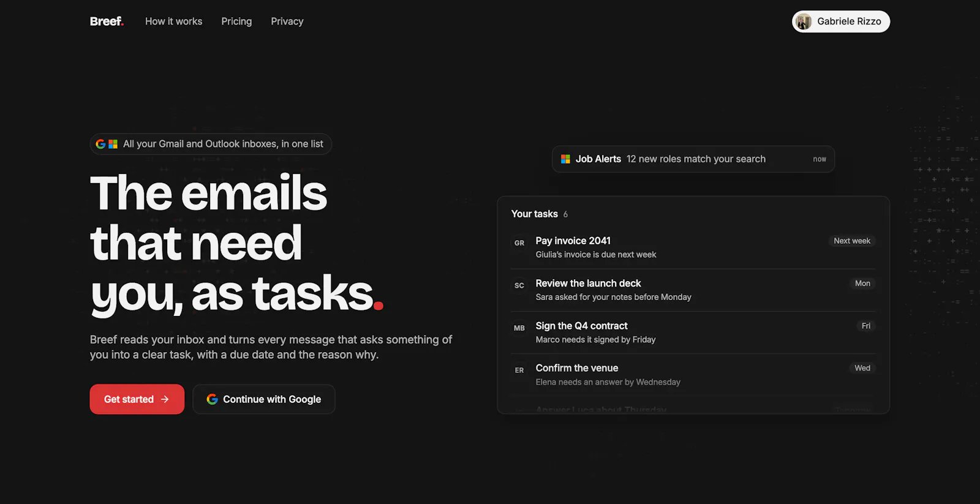
Task: Click the Wed due tag
Action: (x=862, y=368)
